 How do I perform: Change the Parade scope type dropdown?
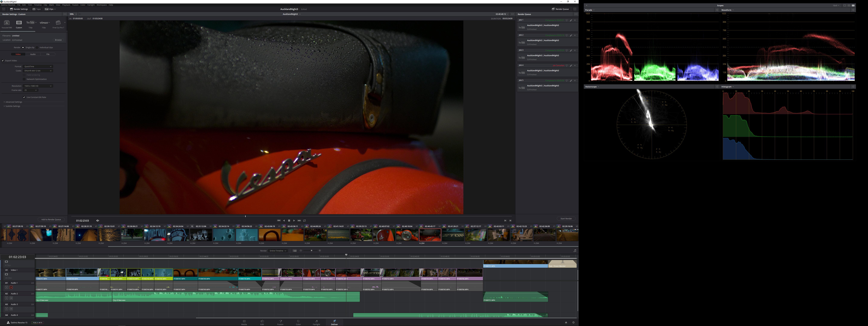[590, 10]
